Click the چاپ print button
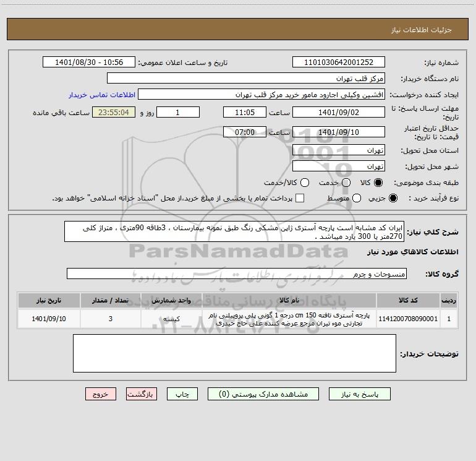This screenshot has height=461, width=476. coord(182,394)
